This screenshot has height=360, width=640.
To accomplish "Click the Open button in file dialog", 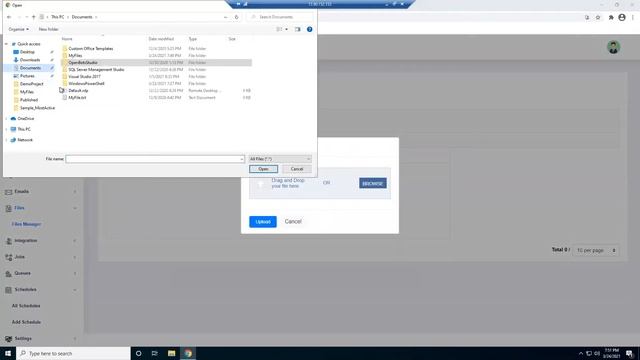I will [263, 169].
